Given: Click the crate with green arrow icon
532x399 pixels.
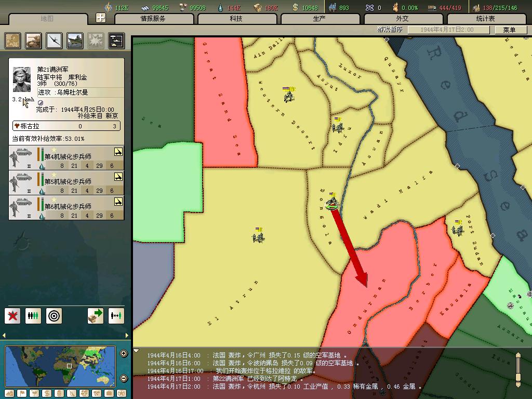Looking at the screenshot, I should (96, 315).
